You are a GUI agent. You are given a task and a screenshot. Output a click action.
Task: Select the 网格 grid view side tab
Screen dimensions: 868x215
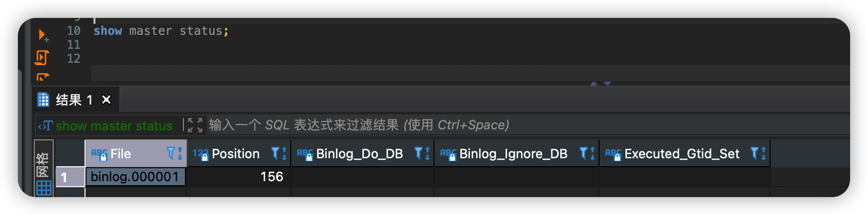coord(43,167)
